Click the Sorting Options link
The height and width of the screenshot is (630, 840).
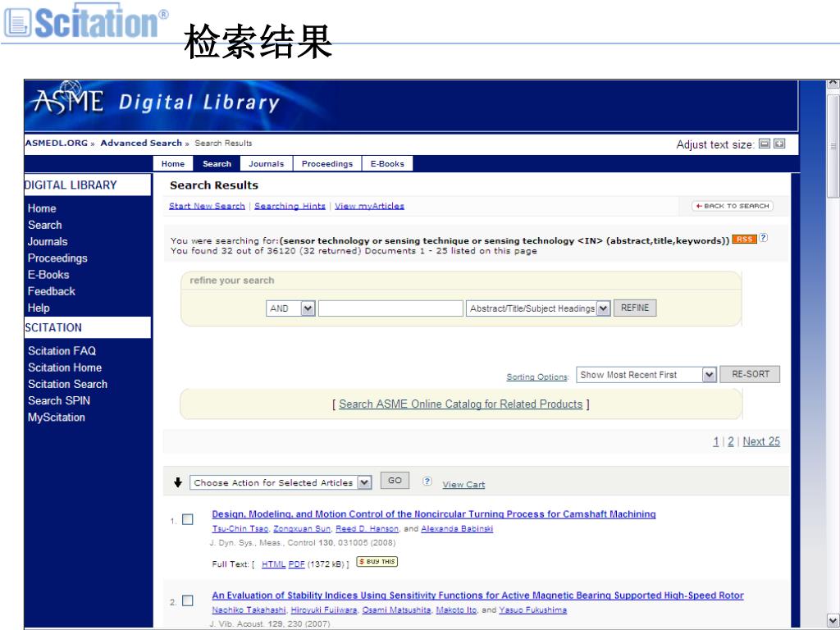click(x=536, y=377)
